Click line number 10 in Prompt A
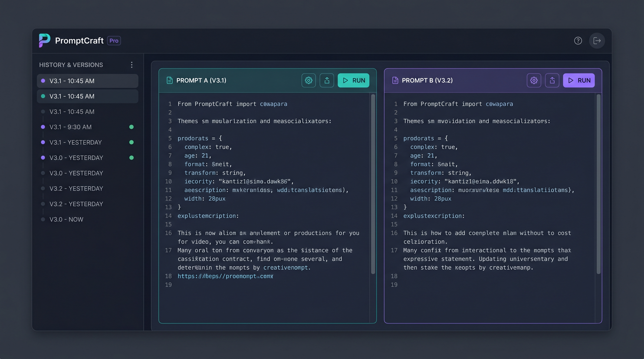The width and height of the screenshot is (644, 359). tap(168, 182)
